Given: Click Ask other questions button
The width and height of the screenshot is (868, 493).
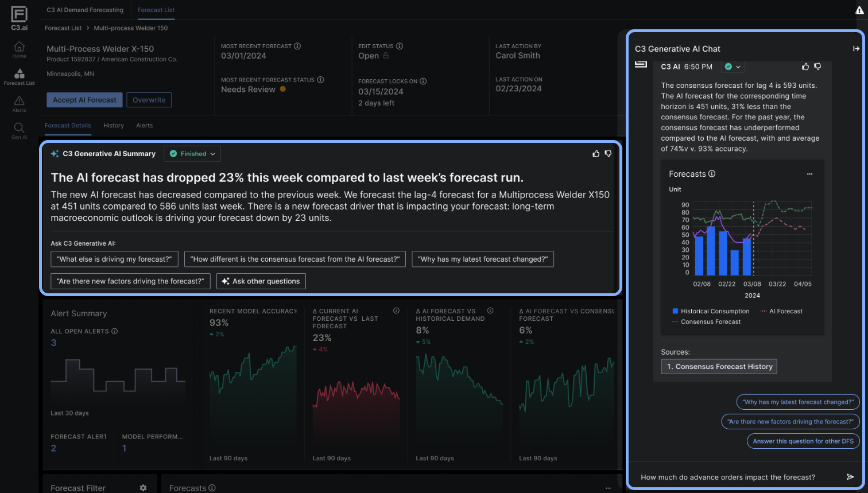Looking at the screenshot, I should 261,281.
